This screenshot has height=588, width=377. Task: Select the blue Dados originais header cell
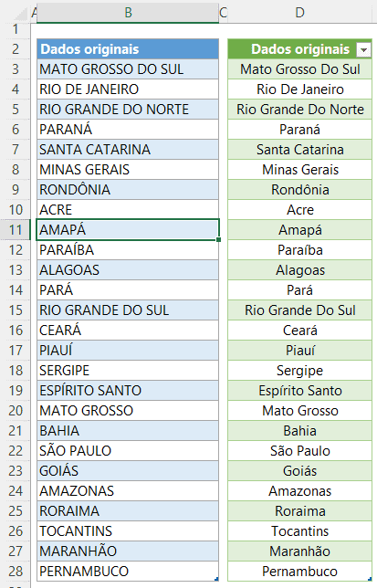click(128, 49)
